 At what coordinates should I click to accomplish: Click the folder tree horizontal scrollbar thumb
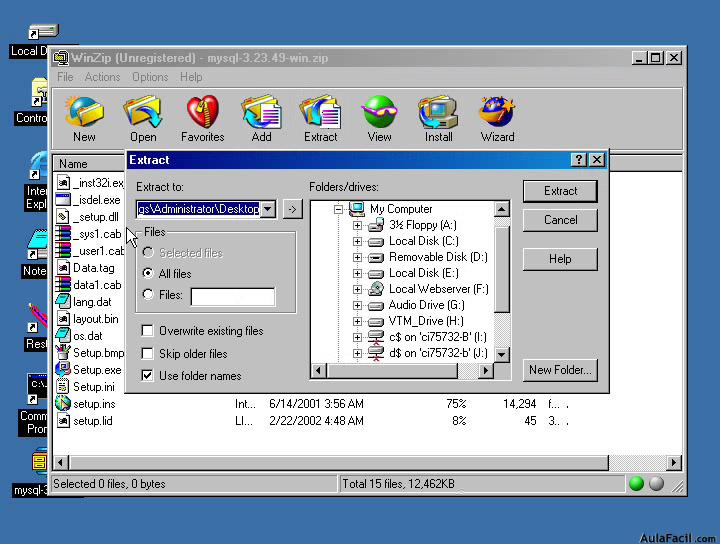click(x=393, y=370)
